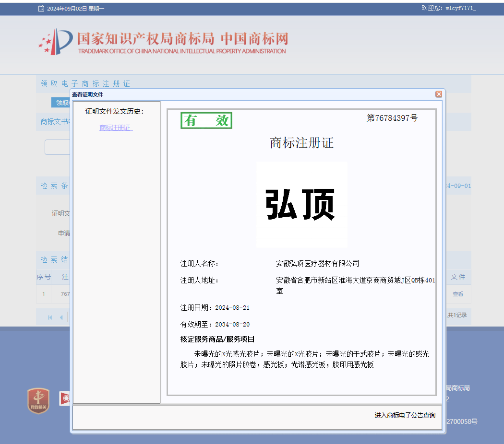504x444 pixels.
Task: Open the 商标注册证 history link
Action: tap(115, 128)
